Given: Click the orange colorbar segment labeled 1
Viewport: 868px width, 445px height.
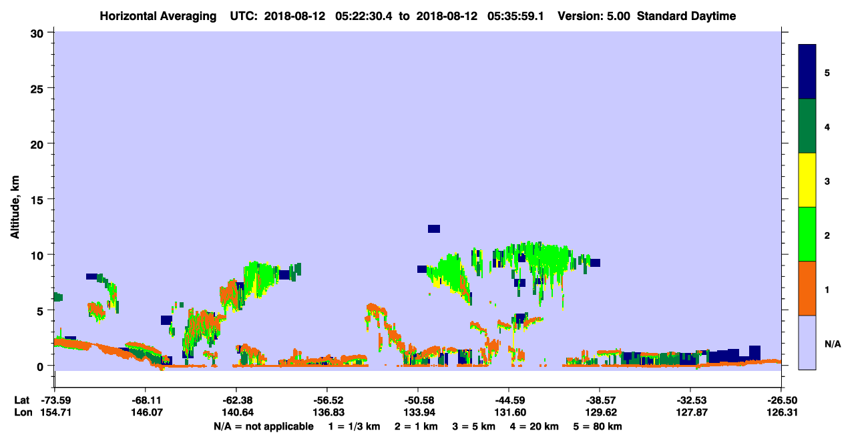Looking at the screenshot, I should click(x=807, y=288).
